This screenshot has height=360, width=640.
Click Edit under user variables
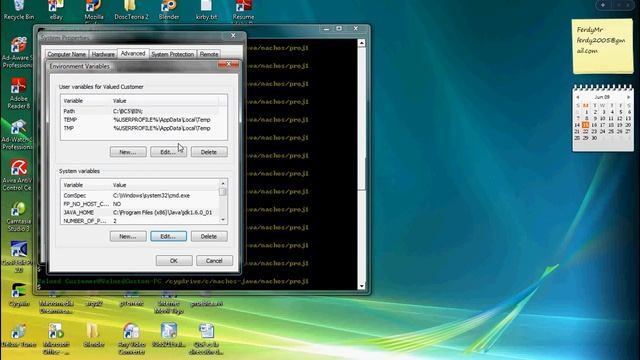pyautogui.click(x=168, y=152)
